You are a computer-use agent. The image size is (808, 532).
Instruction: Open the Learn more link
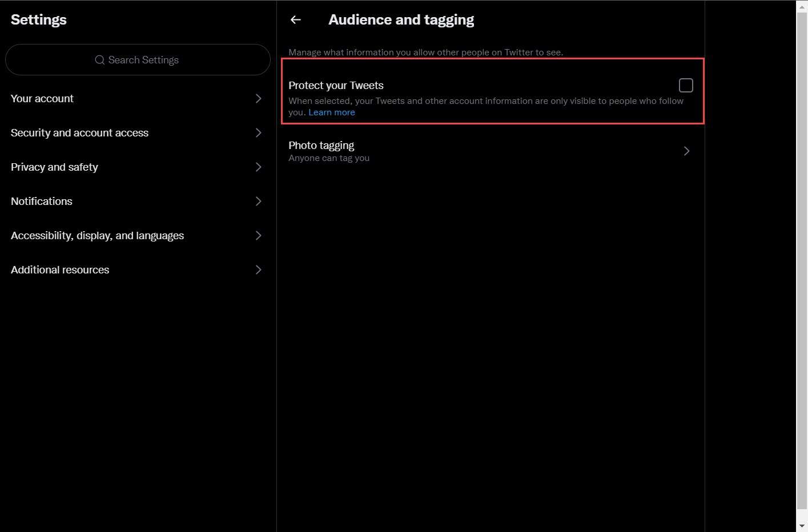(x=331, y=112)
